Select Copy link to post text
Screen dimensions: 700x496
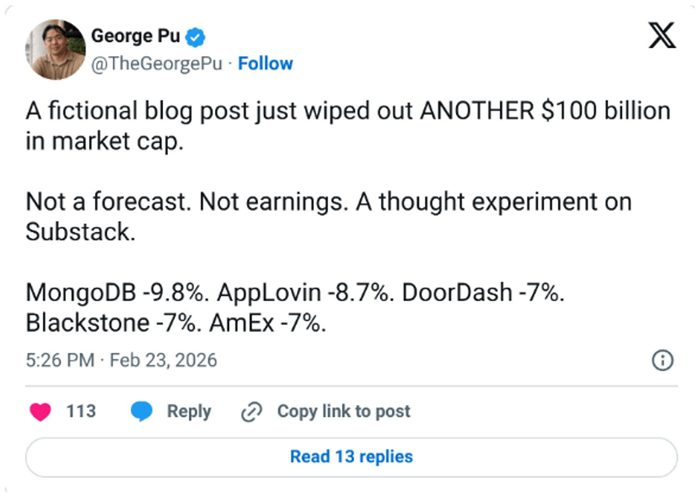(343, 411)
